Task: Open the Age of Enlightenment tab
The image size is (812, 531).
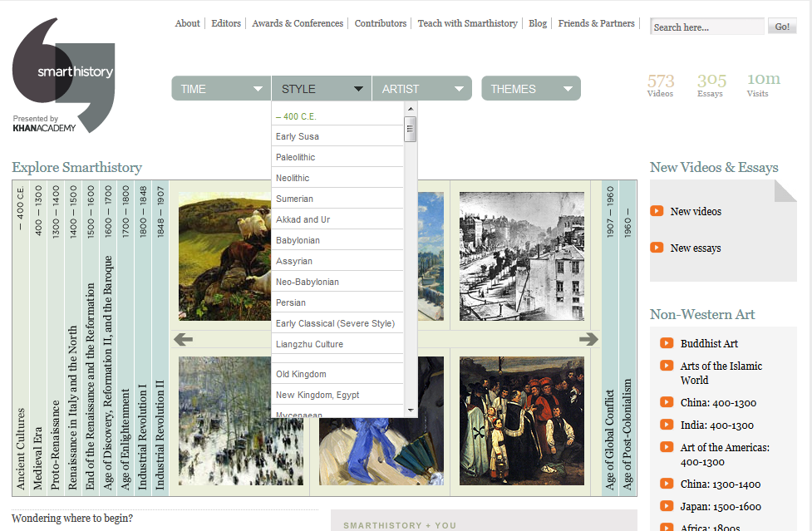Action: (x=125, y=338)
